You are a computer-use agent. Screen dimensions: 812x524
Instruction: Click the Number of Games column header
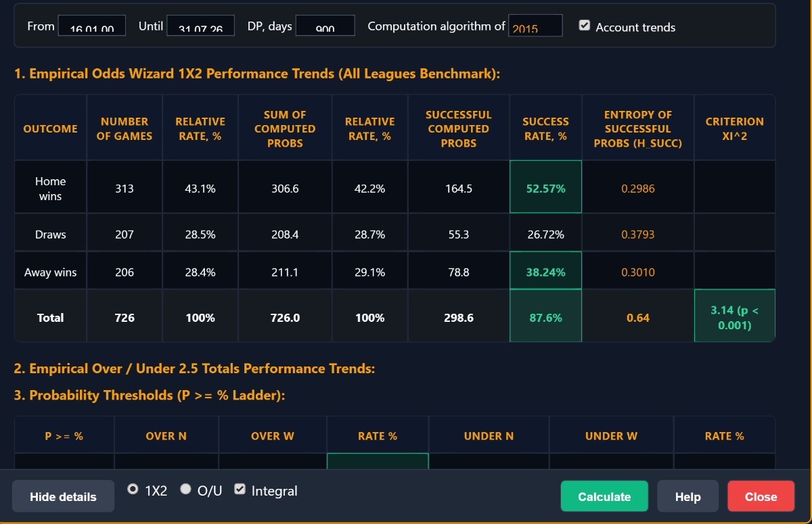125,128
